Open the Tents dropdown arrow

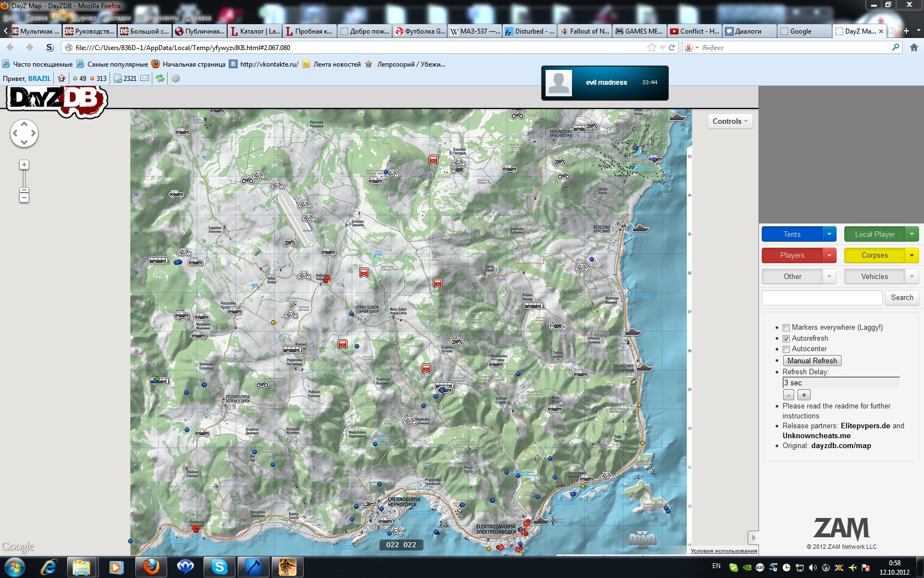point(829,234)
